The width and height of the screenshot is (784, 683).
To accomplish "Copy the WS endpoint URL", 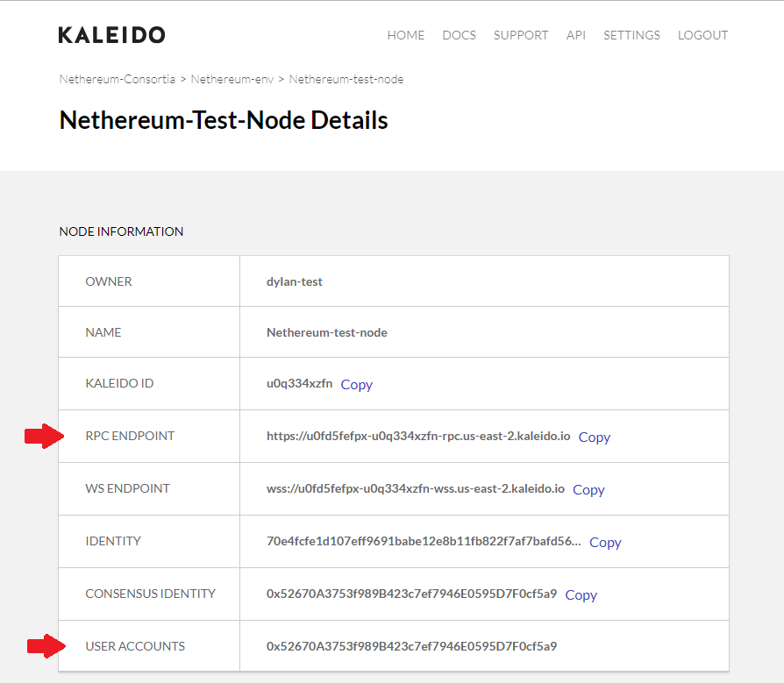I will coord(588,489).
